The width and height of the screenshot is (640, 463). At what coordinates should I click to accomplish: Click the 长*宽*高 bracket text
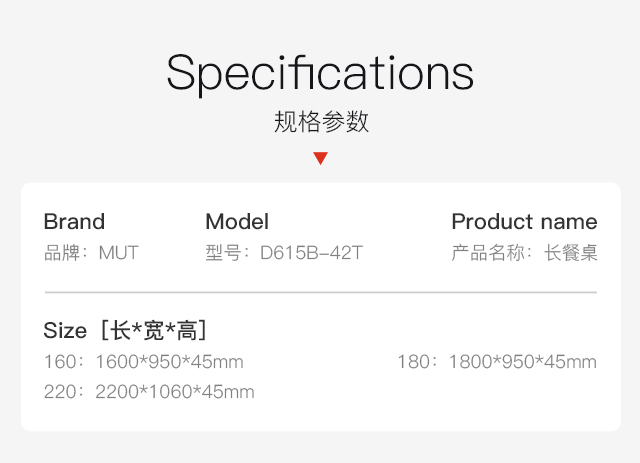tap(153, 330)
